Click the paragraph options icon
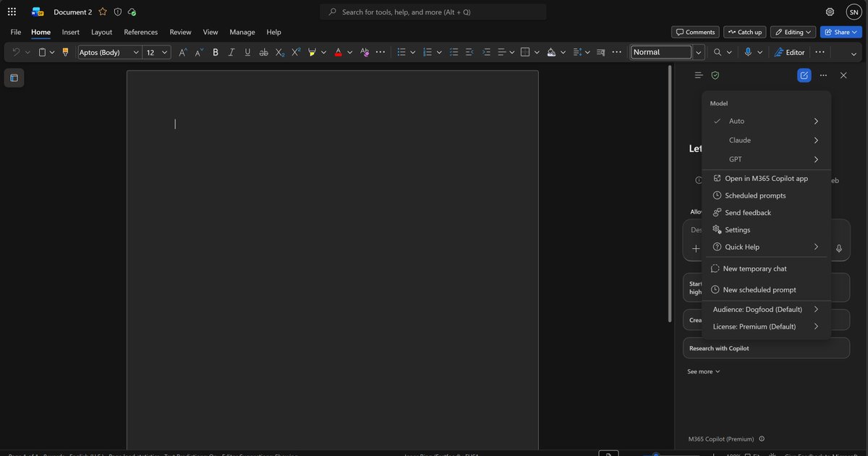This screenshot has width=868, height=456. (x=600, y=52)
